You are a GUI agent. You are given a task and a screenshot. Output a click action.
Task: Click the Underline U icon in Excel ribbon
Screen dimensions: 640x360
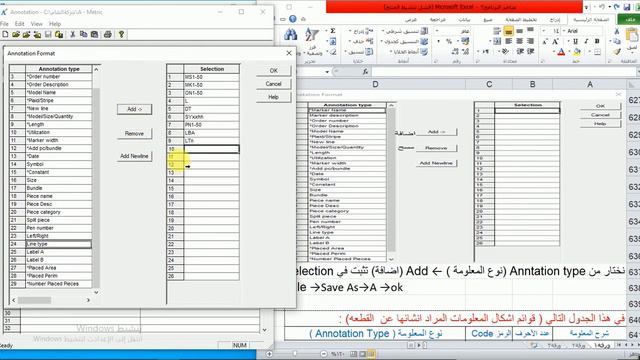click(576, 41)
